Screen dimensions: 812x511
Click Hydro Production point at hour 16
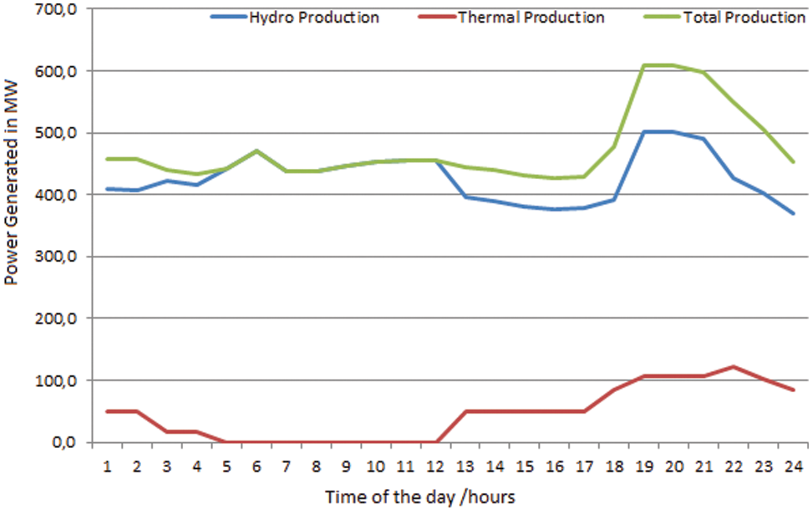555,209
